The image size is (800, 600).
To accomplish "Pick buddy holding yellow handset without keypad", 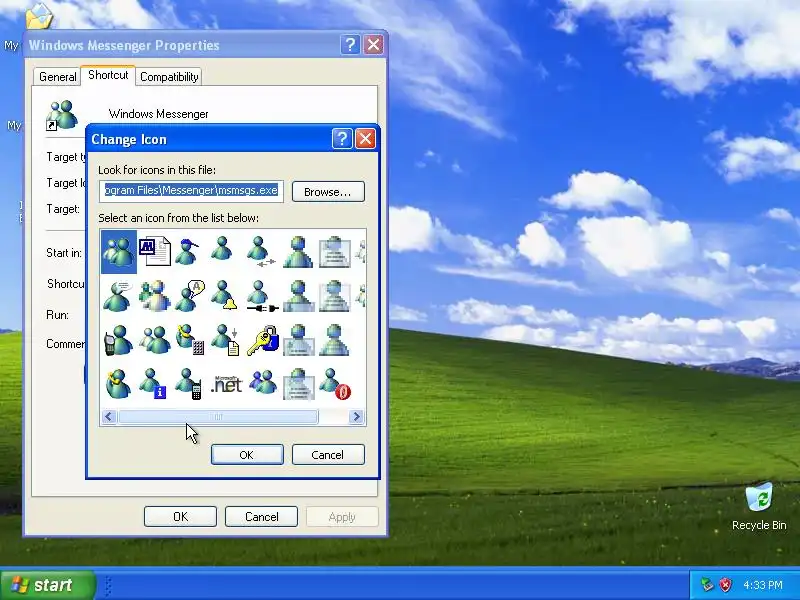I will tap(118, 384).
